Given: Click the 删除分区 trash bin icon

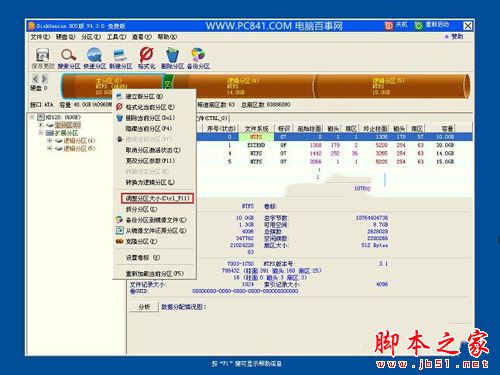Looking at the screenshot, I should (x=172, y=55).
